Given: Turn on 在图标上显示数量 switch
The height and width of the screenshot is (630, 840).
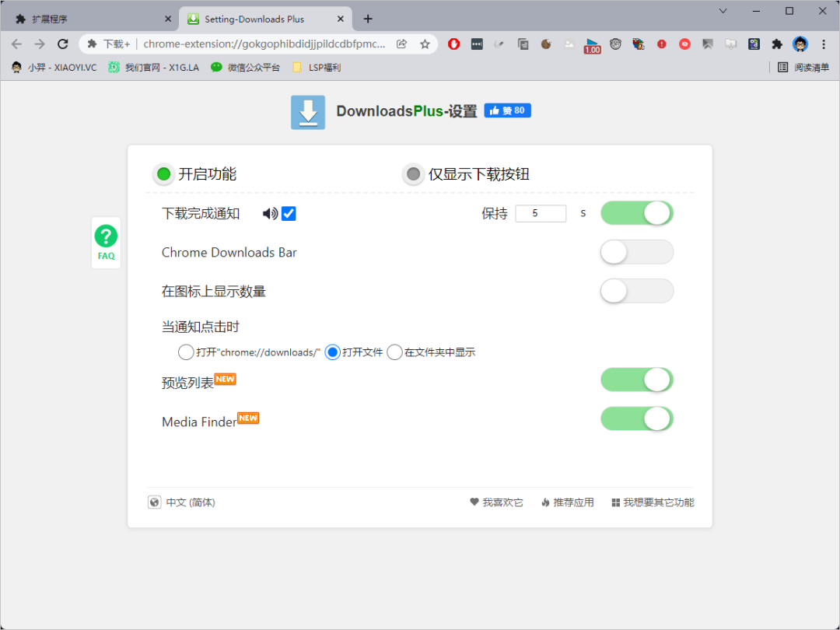Looking at the screenshot, I should click(636, 291).
